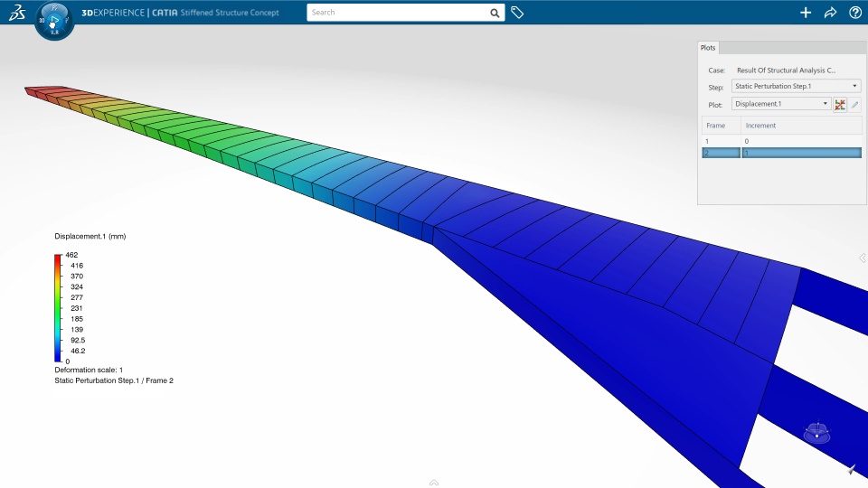Toggle the deactivate plot icon

click(x=840, y=104)
